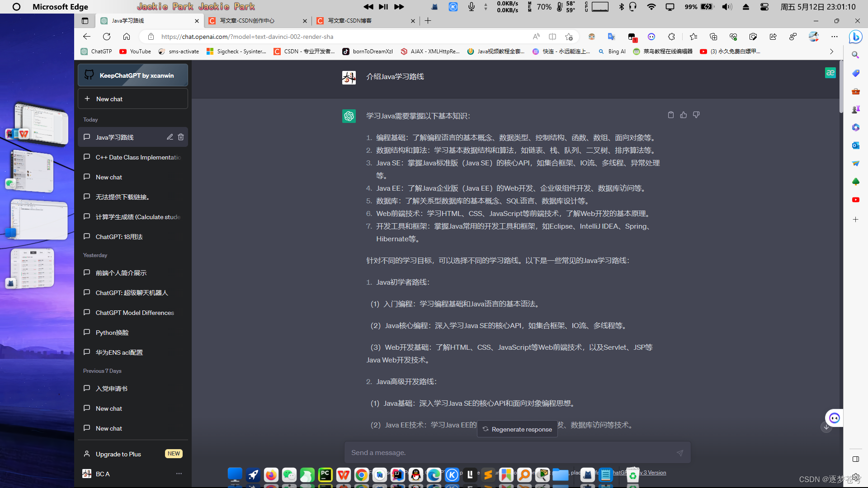Open YouTube icon in Edge sidebar

[855, 199]
